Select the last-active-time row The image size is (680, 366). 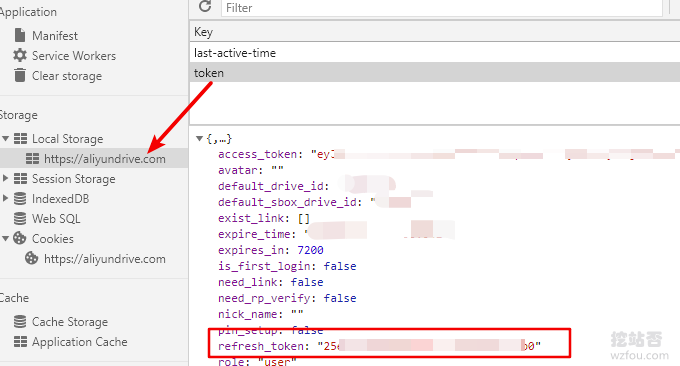click(435, 52)
